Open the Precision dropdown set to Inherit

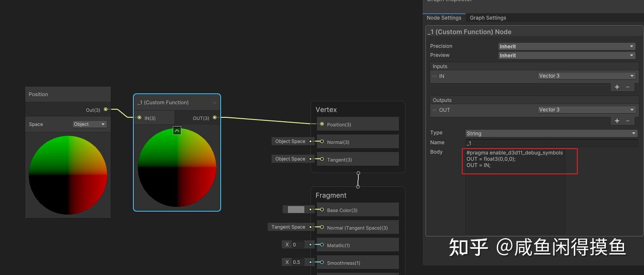click(x=566, y=46)
